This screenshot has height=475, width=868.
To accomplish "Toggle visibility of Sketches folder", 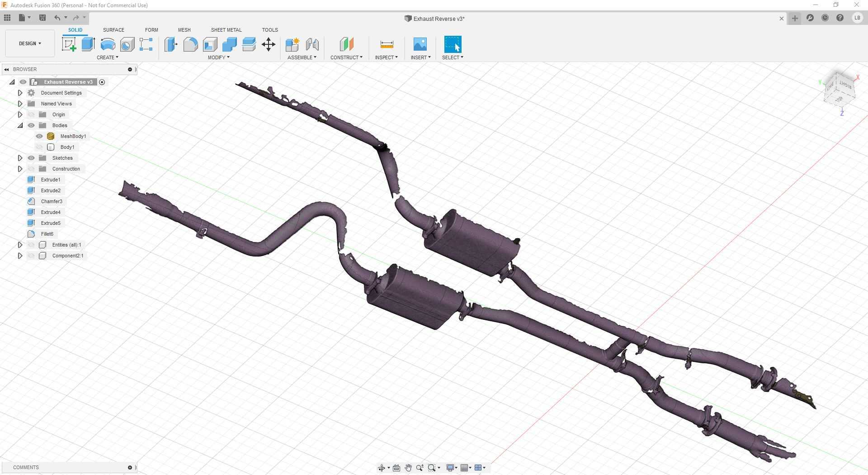I will 31,158.
